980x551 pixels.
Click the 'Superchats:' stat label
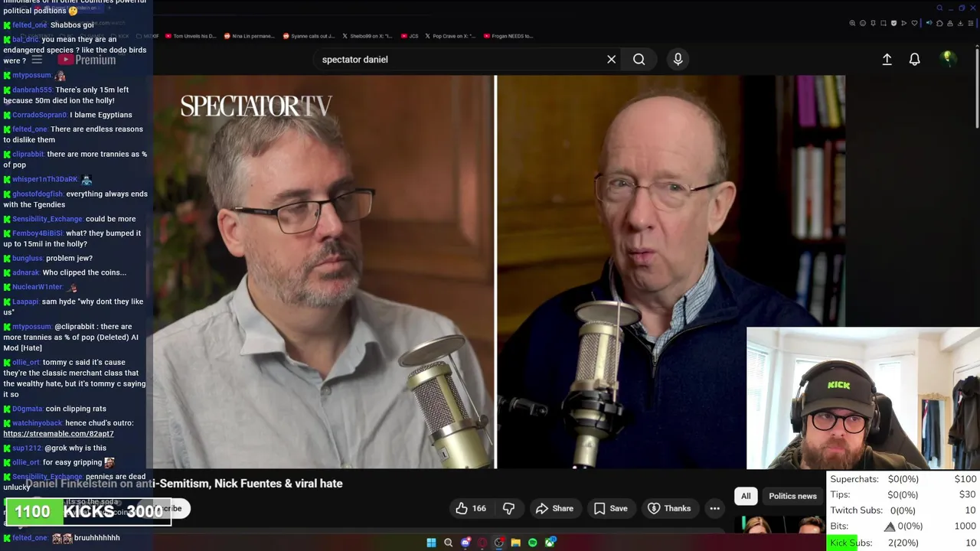tap(854, 479)
